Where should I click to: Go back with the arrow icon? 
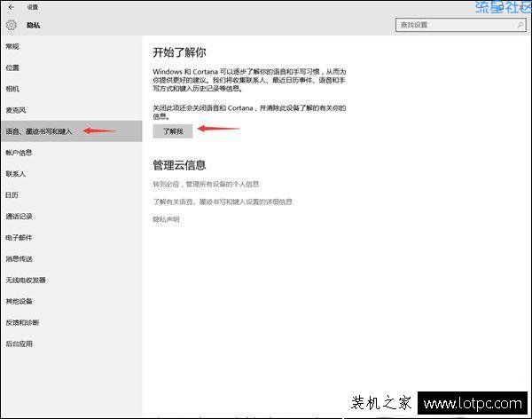point(12,7)
